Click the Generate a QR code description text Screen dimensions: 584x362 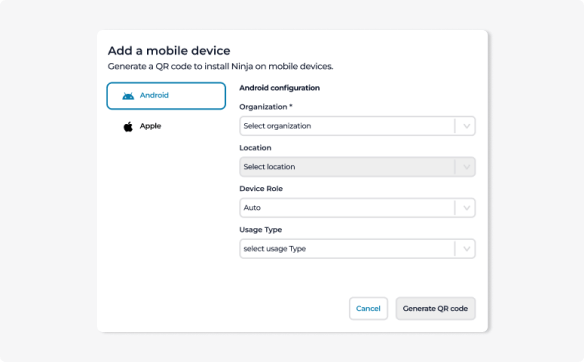220,66
